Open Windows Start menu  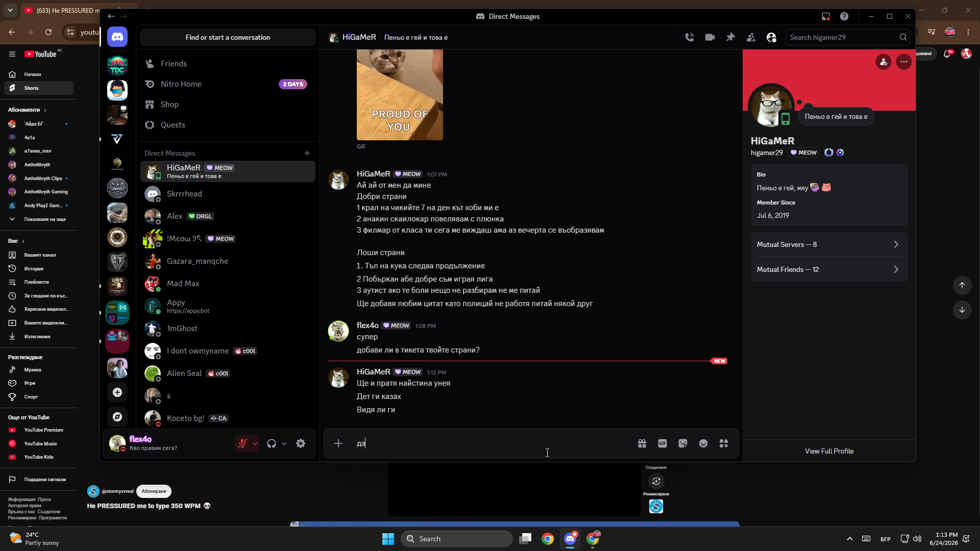[388, 539]
